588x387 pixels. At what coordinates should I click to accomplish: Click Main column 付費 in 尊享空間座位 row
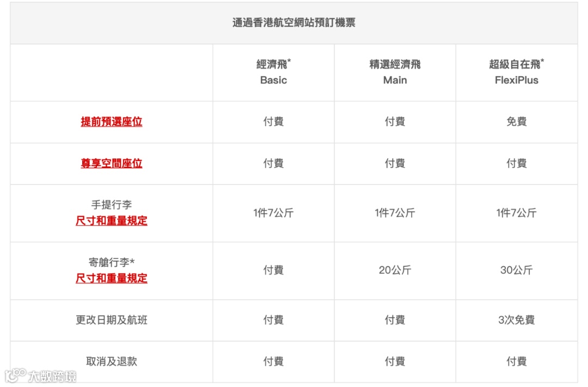coord(395,163)
